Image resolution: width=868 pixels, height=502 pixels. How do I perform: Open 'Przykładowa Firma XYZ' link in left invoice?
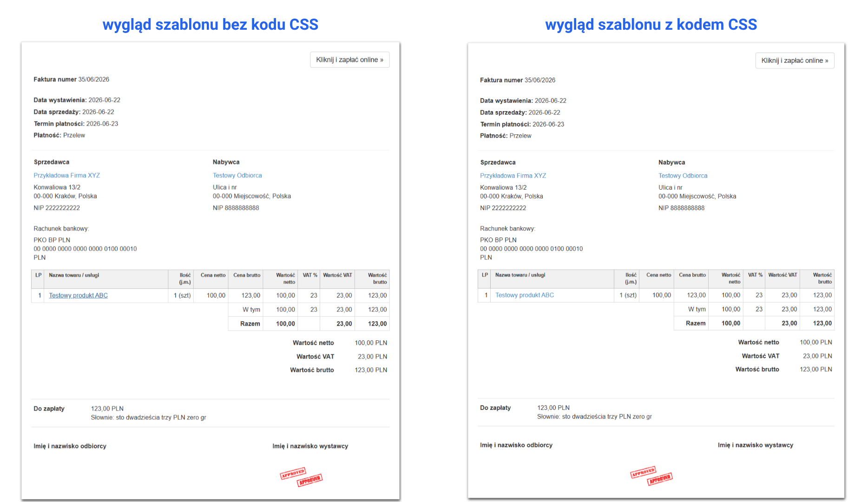click(x=66, y=175)
